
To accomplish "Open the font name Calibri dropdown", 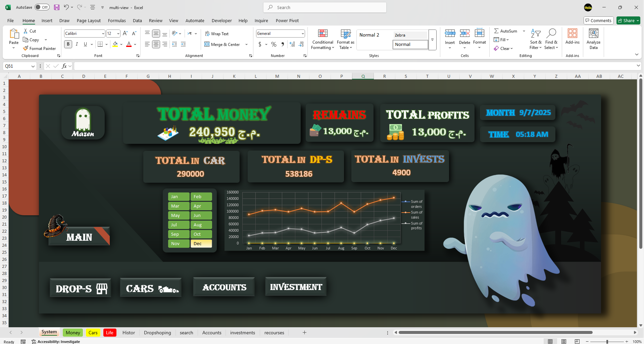I will [x=103, y=34].
